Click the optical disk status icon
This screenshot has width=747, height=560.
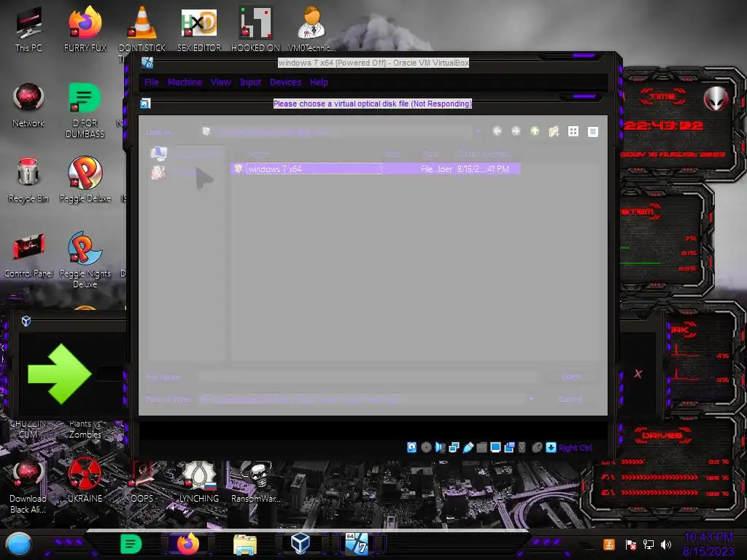(426, 448)
